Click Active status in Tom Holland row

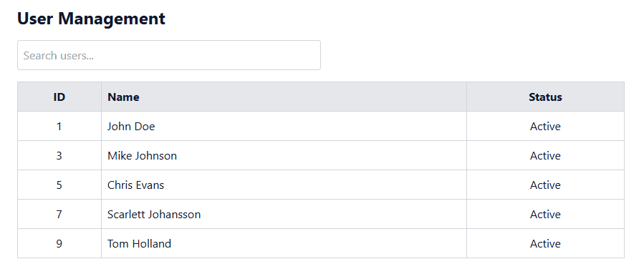tap(545, 243)
